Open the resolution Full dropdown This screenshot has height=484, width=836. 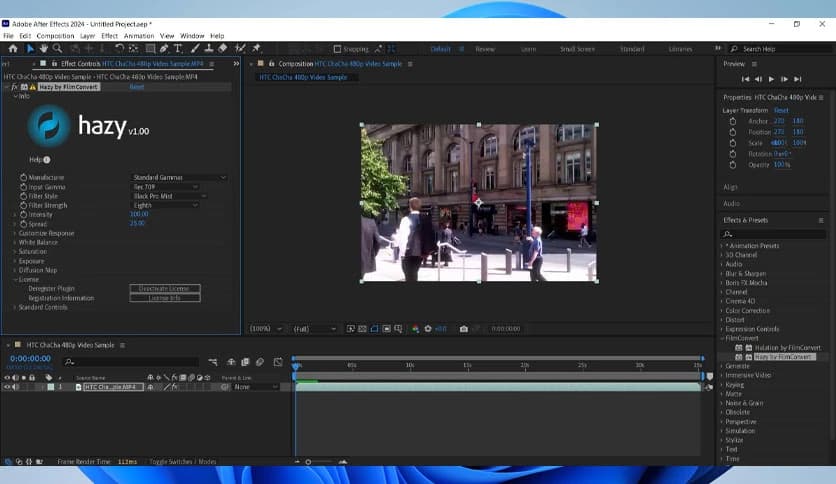tap(315, 329)
